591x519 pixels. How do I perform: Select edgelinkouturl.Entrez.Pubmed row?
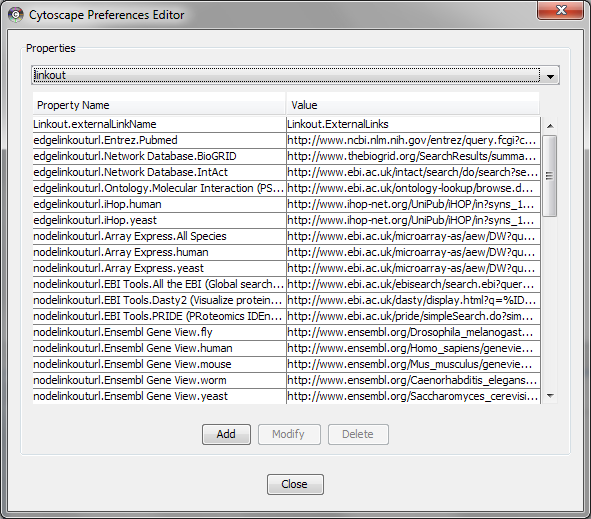286,140
